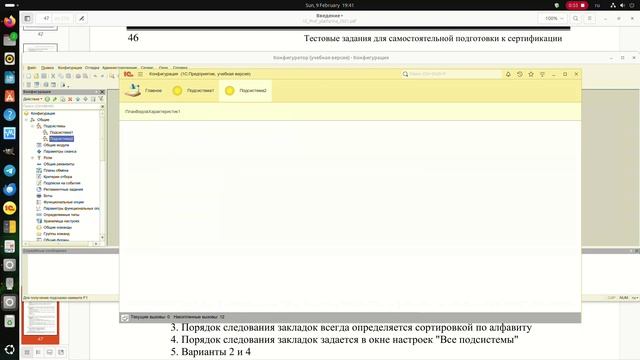The width and height of the screenshot is (640, 360).
Task: Open Help icon in the dock
Action: pyautogui.click(x=9, y=115)
